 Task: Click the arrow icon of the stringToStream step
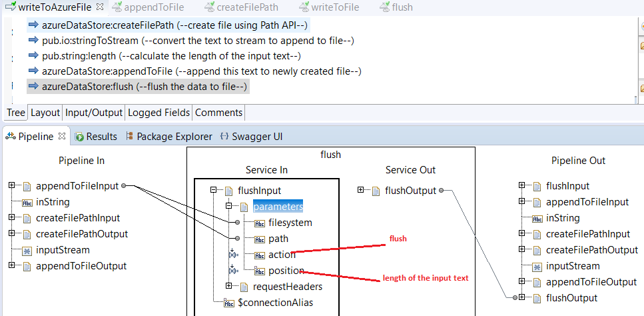pos(34,40)
